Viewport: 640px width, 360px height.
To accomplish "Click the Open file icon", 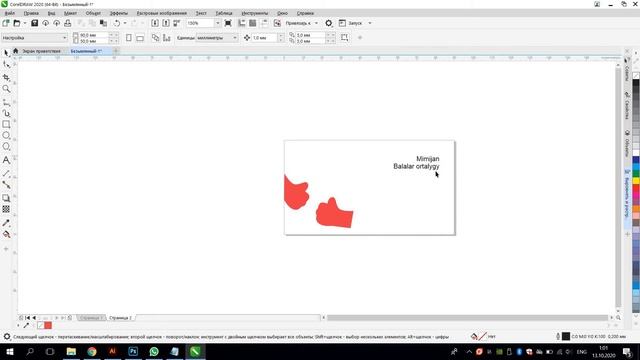I will click(x=17, y=23).
